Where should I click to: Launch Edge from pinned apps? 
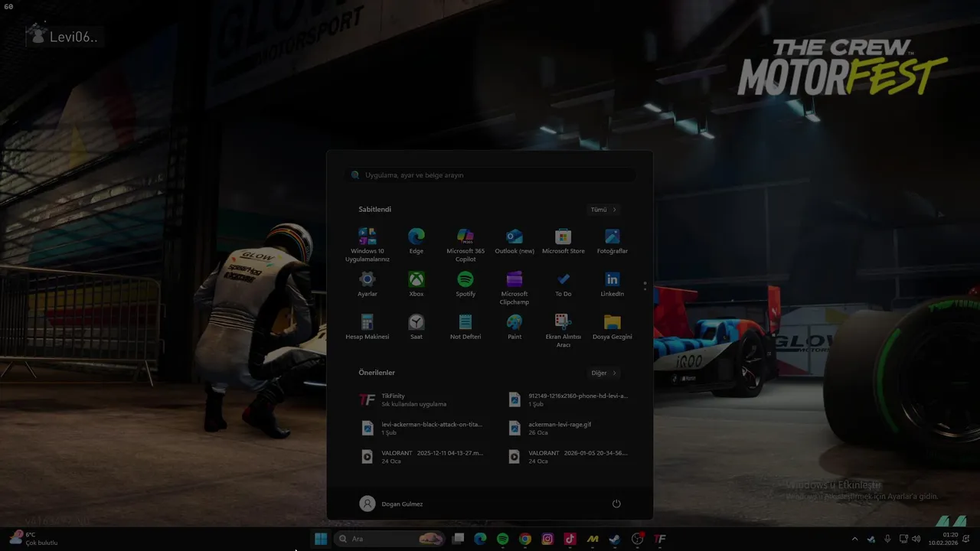[x=416, y=241]
